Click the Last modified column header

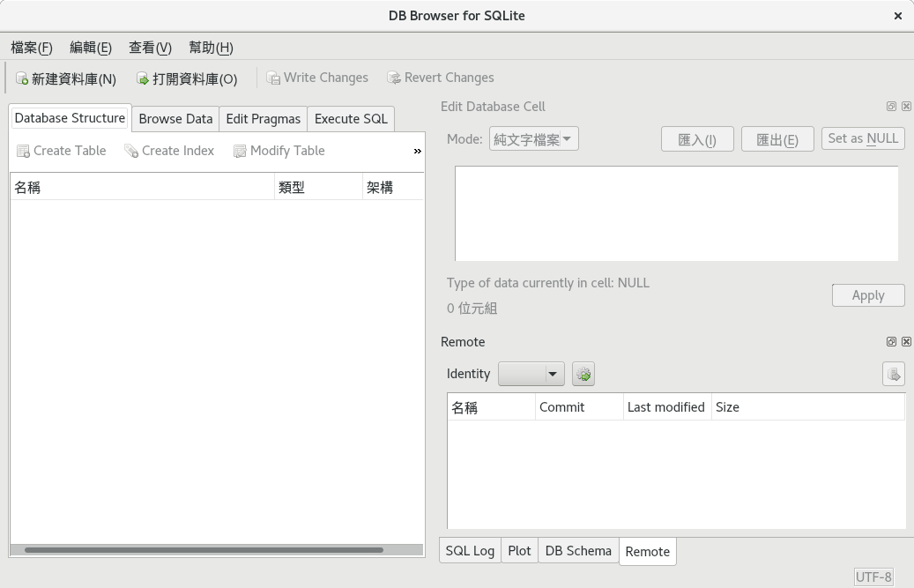(667, 407)
